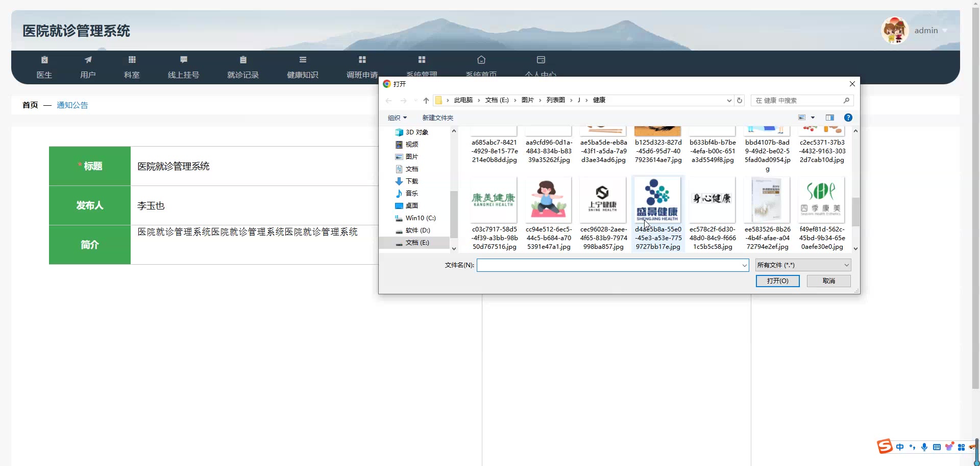Click the file list vertical scrollbar thumb

point(856,212)
